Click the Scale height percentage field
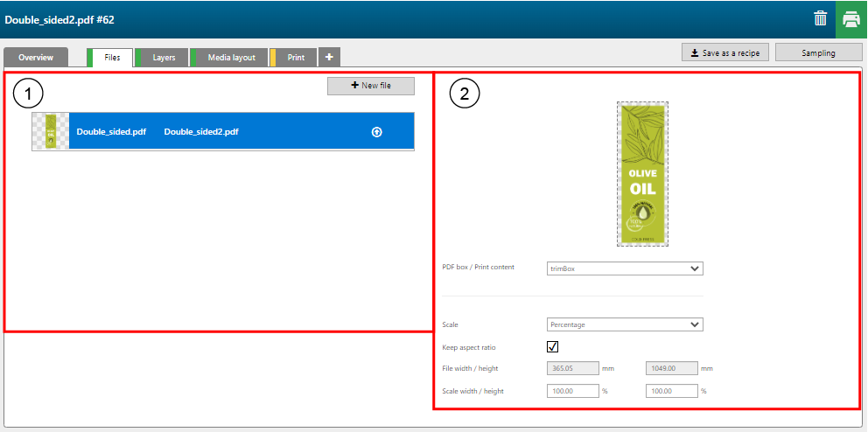 (671, 391)
